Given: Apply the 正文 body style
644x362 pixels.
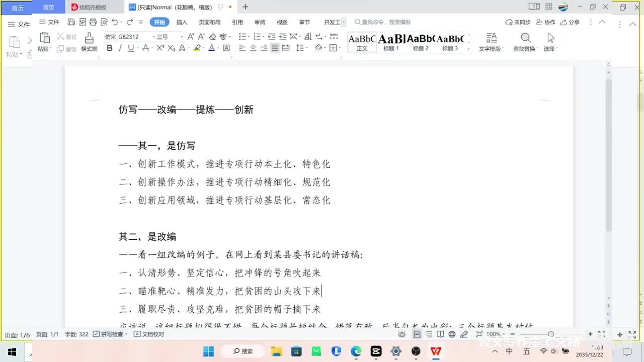Looking at the screenshot, I should pos(362,42).
